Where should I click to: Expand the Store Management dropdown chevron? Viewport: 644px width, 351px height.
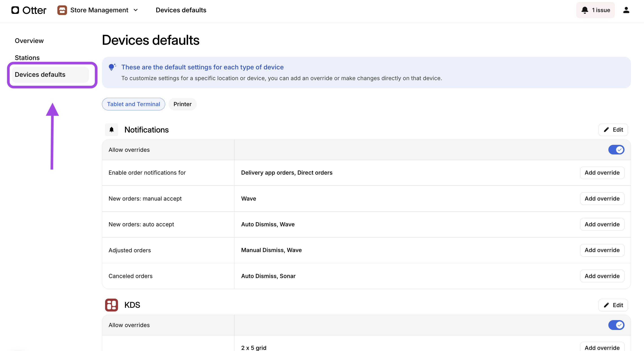pyautogui.click(x=136, y=10)
